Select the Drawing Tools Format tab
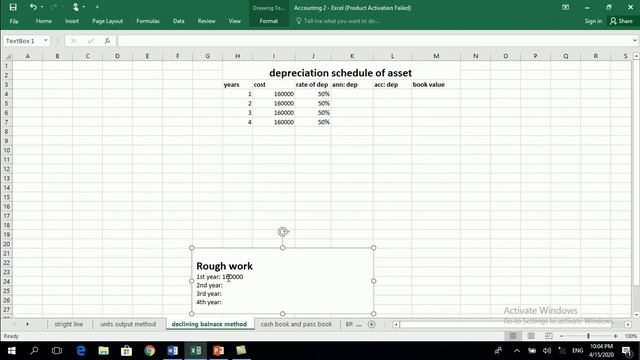Image resolution: width=640 pixels, height=360 pixels. click(269, 21)
